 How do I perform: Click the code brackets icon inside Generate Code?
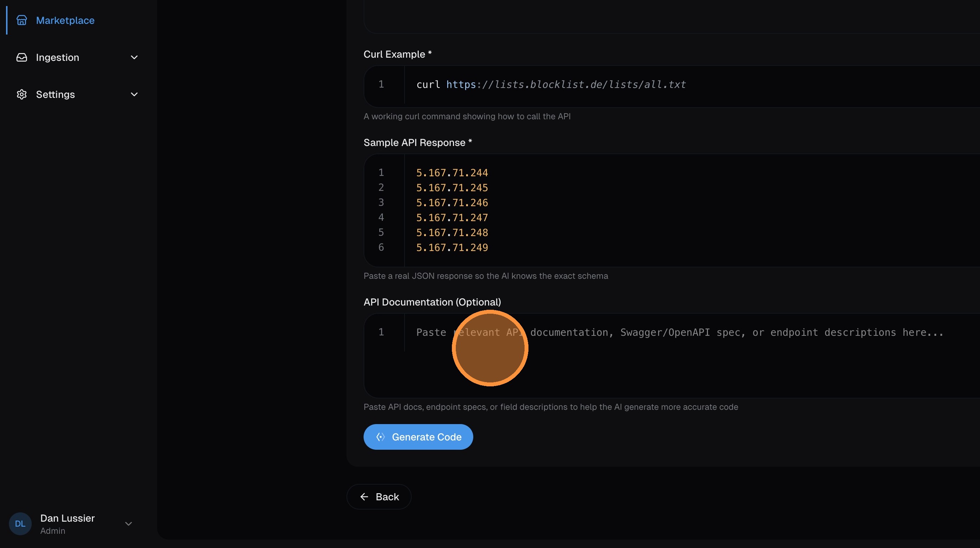[380, 437]
